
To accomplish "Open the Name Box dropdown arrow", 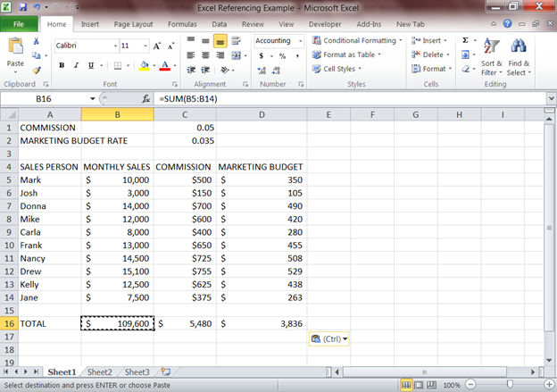I will [x=92, y=98].
